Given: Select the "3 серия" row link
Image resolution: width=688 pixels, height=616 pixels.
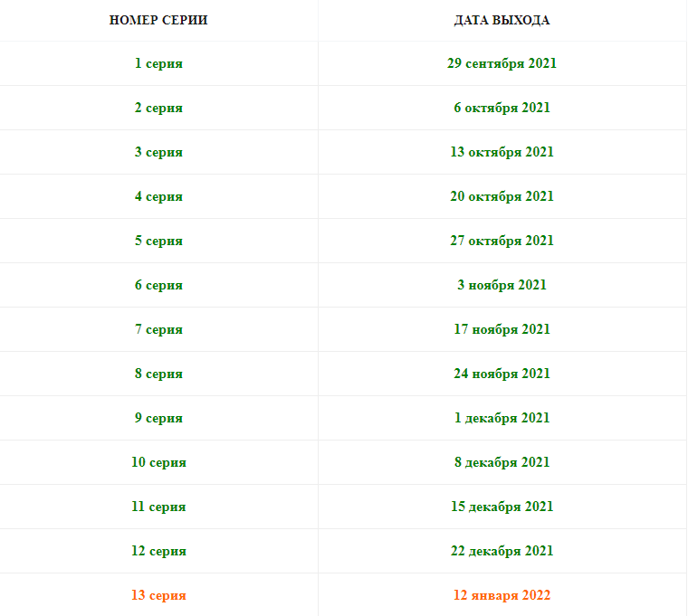Looking at the screenshot, I should (x=158, y=152).
